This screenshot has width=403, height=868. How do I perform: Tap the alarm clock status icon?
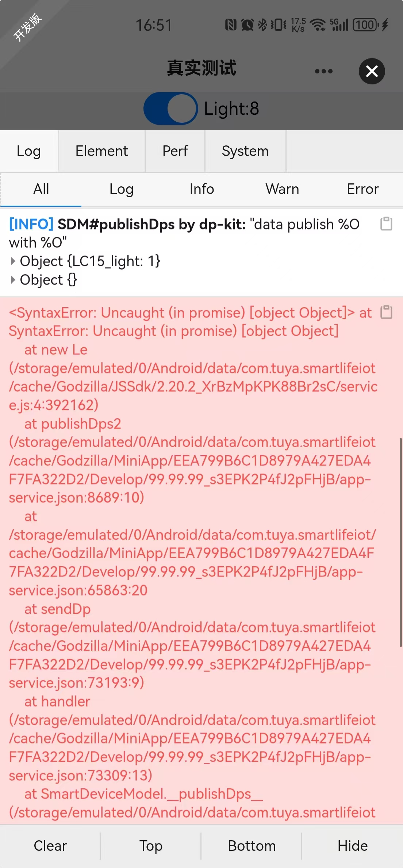tap(247, 25)
